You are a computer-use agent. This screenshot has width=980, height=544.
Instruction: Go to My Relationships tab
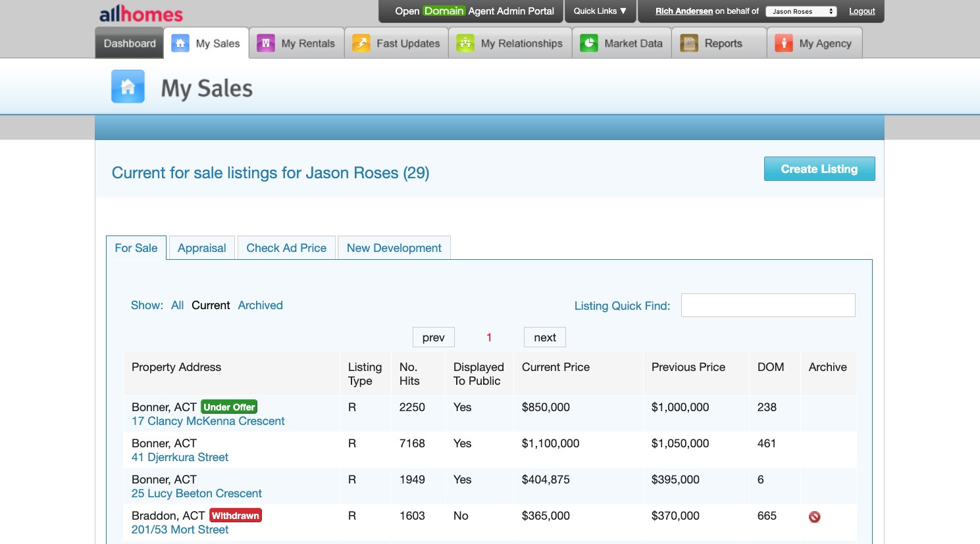point(510,43)
